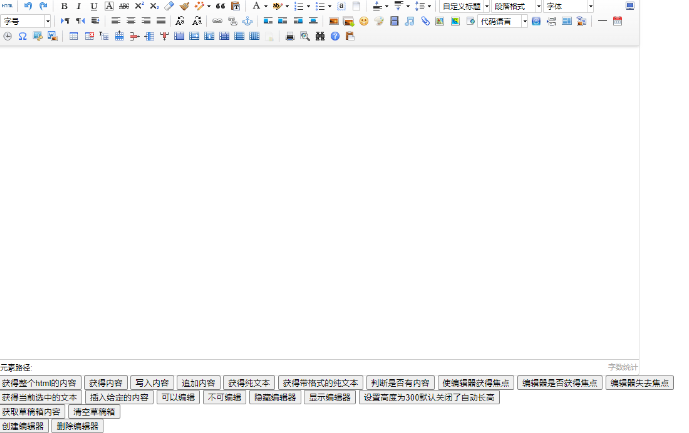The height and width of the screenshot is (433, 689).
Task: Insert an emoticon smiley
Action: point(363,21)
